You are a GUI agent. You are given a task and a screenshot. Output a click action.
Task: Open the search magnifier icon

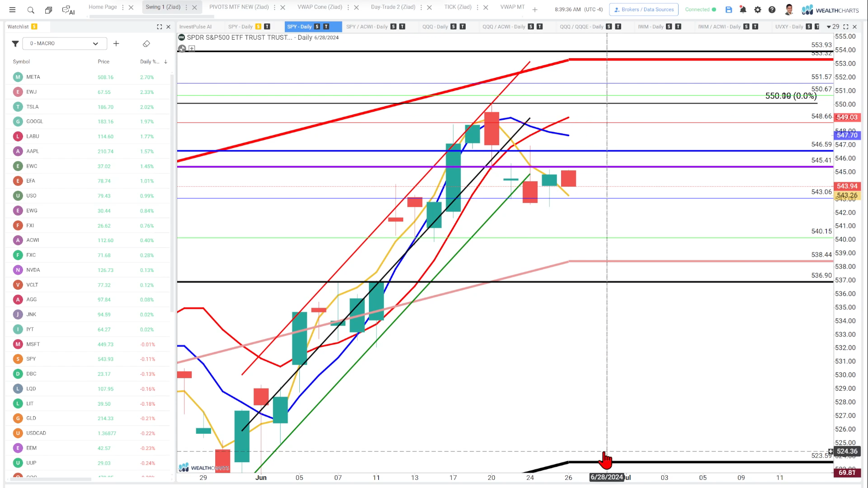[31, 9]
